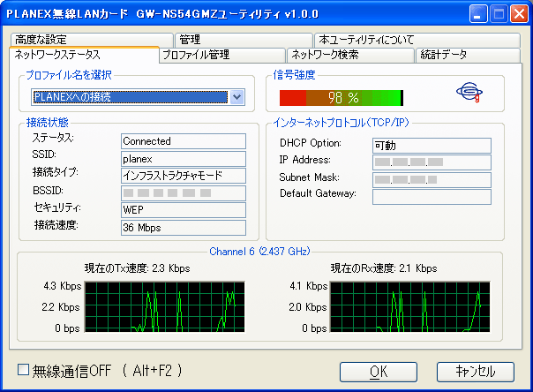Viewport: 533px width, 392px height.
Task: Click the 4.3 Kbps Tx axis label
Action: [63, 286]
